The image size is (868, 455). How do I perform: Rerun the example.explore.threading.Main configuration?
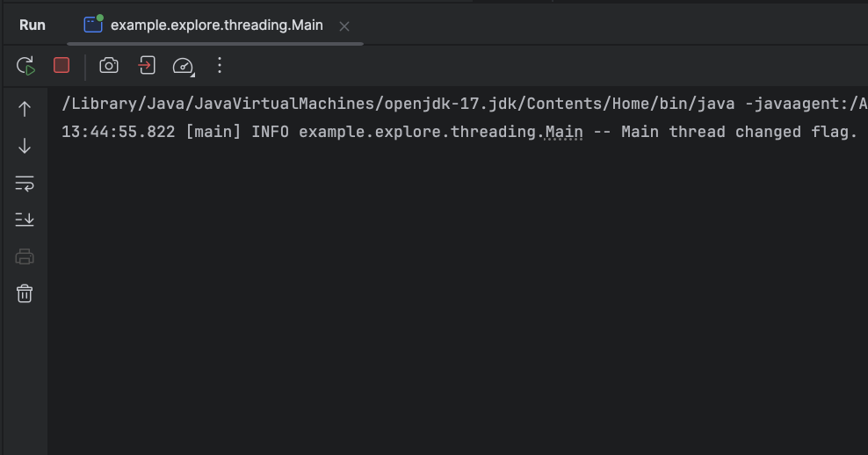[25, 66]
